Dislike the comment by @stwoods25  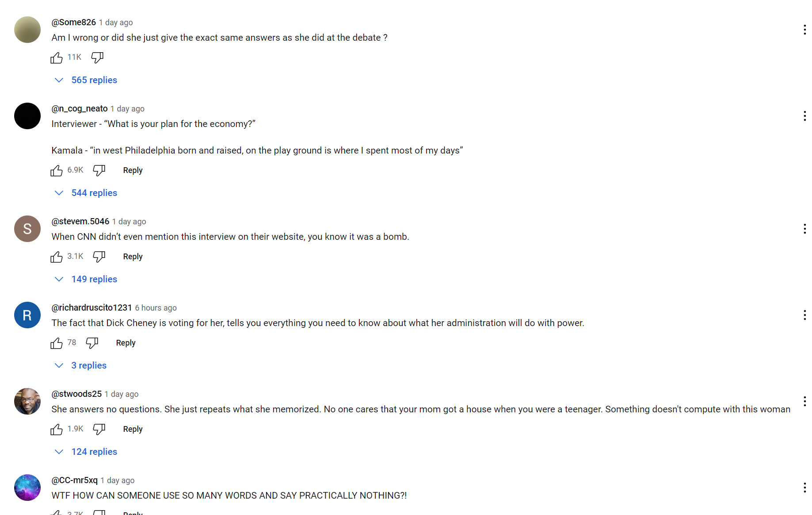99,429
